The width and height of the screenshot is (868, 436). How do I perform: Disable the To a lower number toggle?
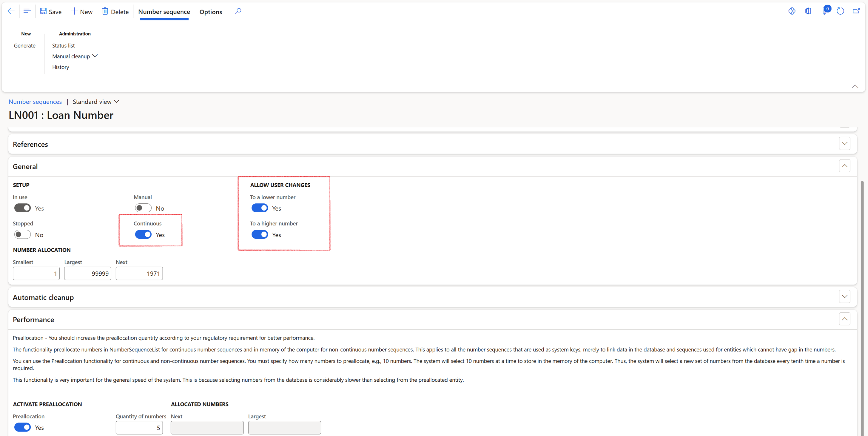[260, 208]
